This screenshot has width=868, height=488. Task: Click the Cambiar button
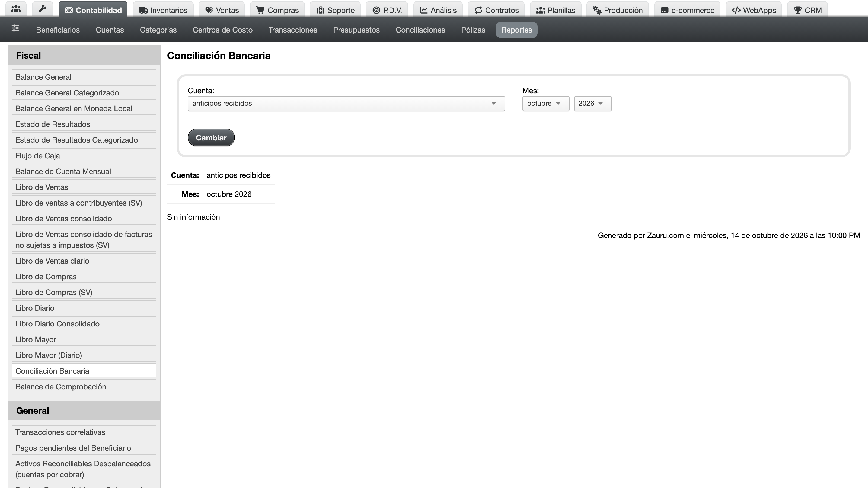(x=211, y=137)
